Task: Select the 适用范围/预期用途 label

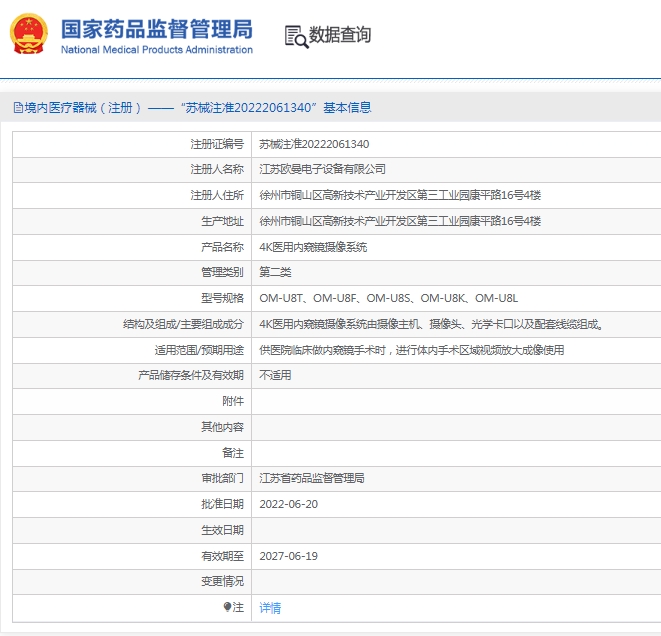Action: tap(199, 350)
